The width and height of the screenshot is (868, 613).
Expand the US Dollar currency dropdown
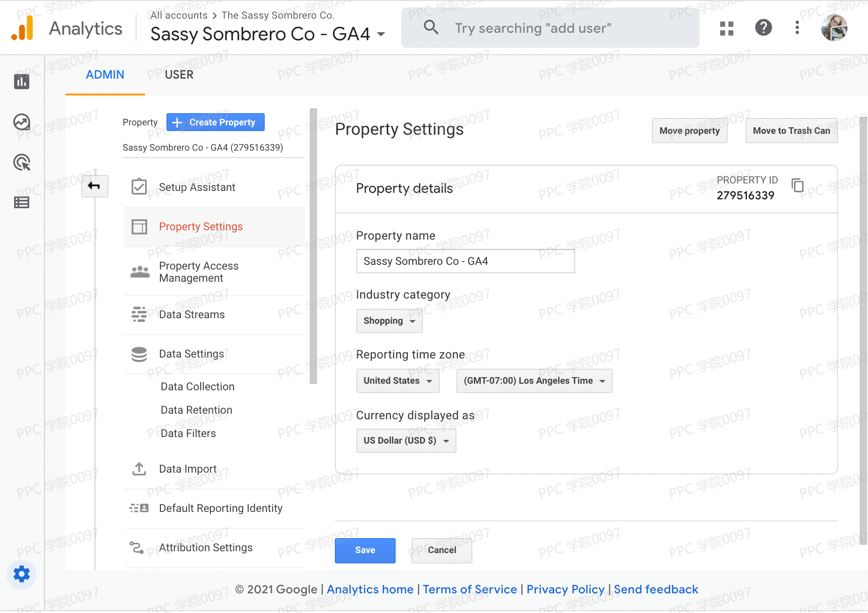(x=406, y=441)
